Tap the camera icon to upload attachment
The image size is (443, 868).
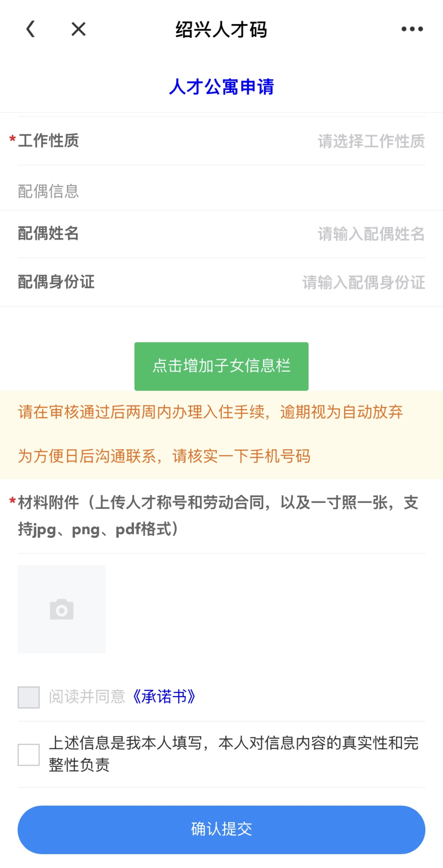(x=62, y=609)
